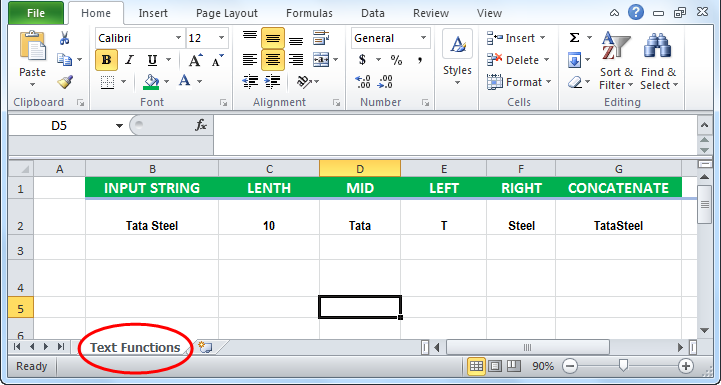
Task: Open Fill Color dropdown arrow
Action: coord(166,82)
